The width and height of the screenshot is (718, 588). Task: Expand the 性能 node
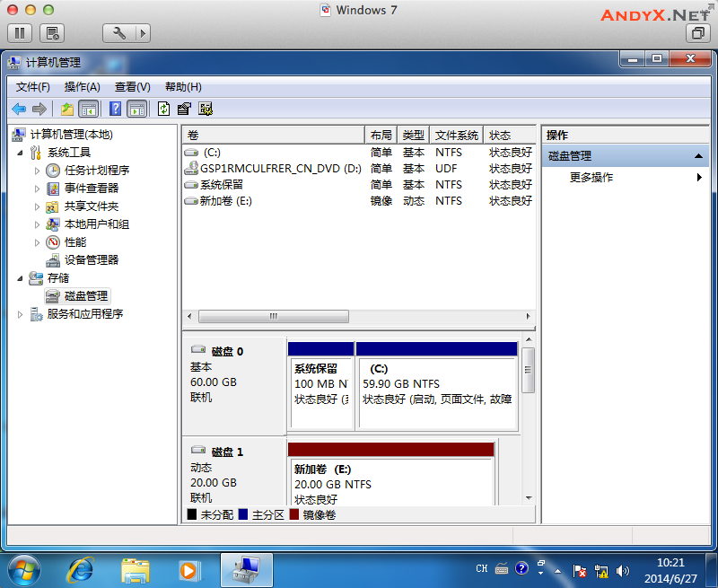(x=37, y=242)
